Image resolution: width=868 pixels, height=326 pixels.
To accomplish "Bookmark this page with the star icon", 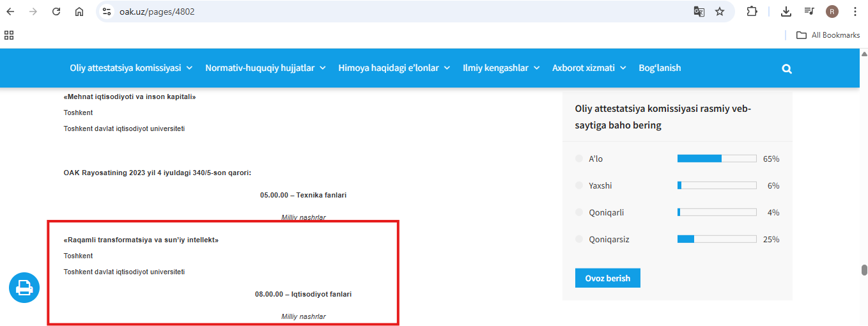I will point(720,12).
